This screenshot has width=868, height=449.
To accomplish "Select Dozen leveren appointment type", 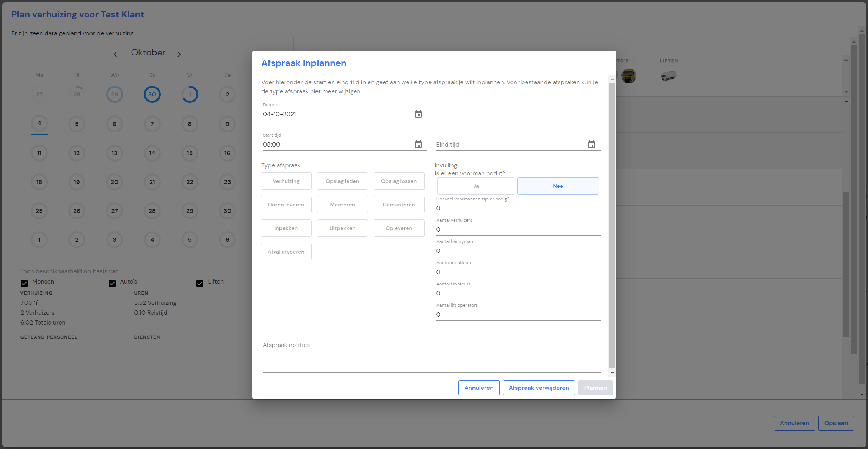I will pyautogui.click(x=286, y=205).
